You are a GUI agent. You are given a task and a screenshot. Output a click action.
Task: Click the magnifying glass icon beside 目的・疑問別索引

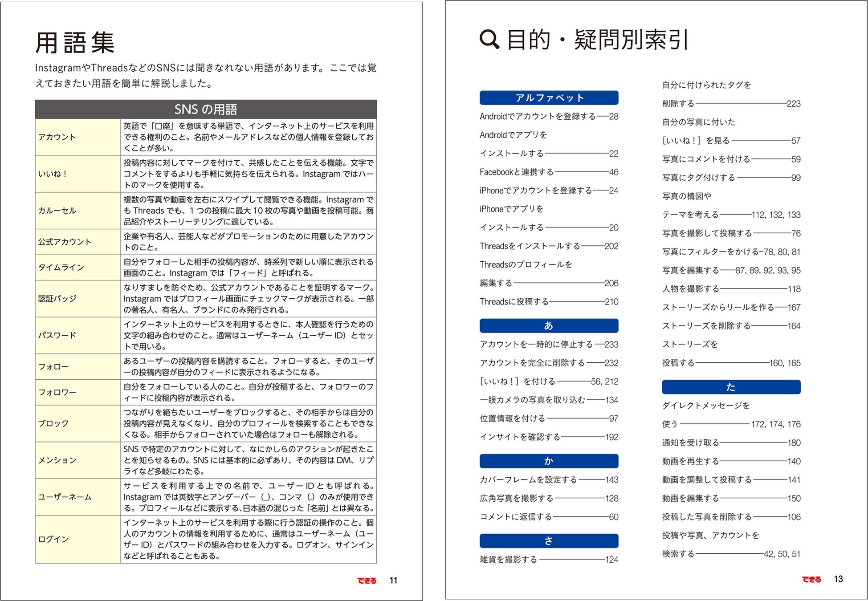click(x=489, y=39)
